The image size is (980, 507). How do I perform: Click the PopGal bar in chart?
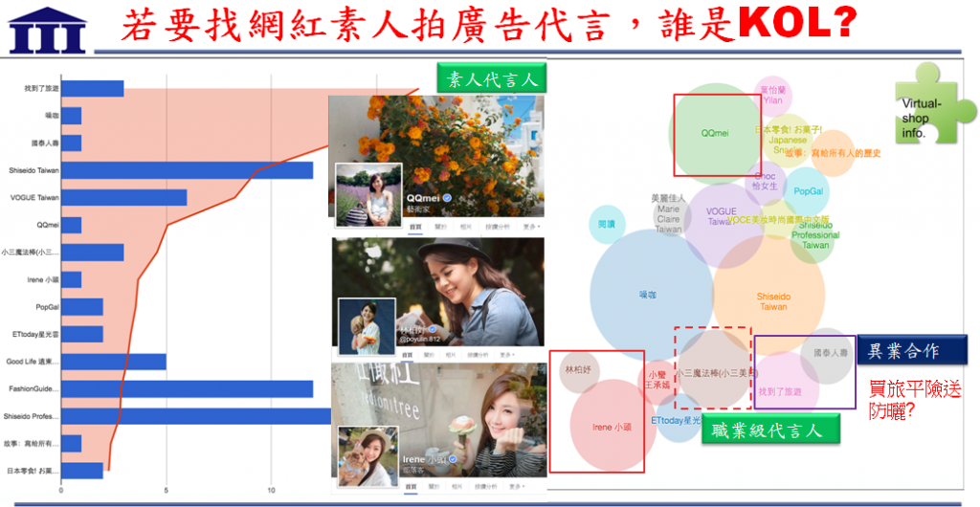82,307
